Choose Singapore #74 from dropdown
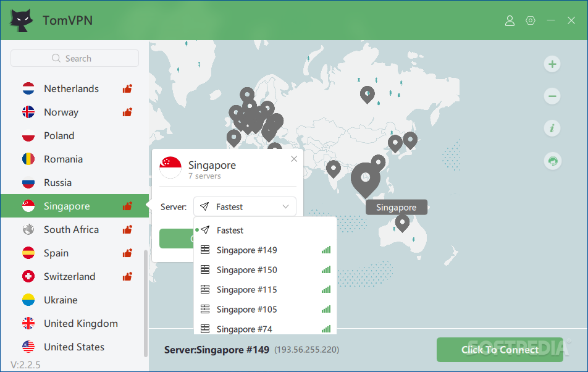588x372 pixels. click(x=265, y=327)
